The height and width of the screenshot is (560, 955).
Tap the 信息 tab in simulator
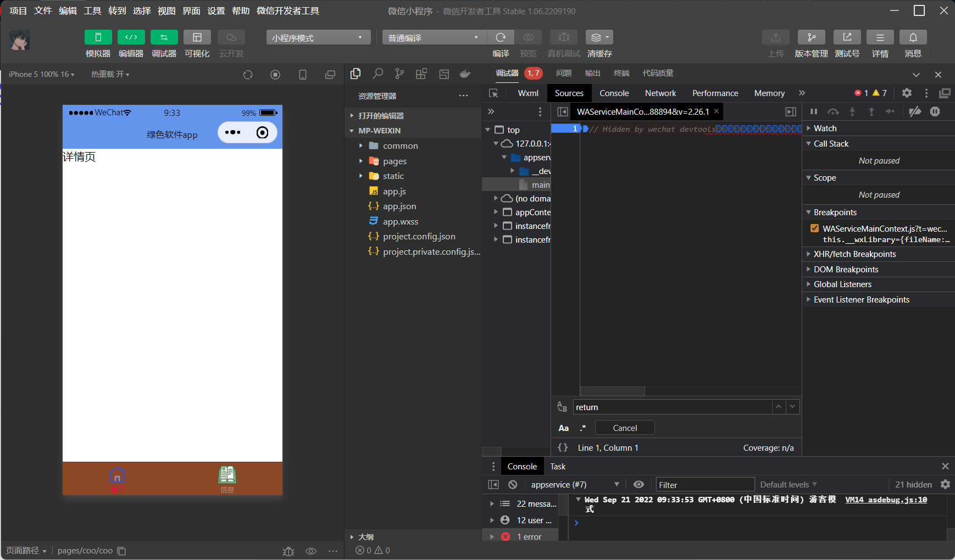click(227, 479)
